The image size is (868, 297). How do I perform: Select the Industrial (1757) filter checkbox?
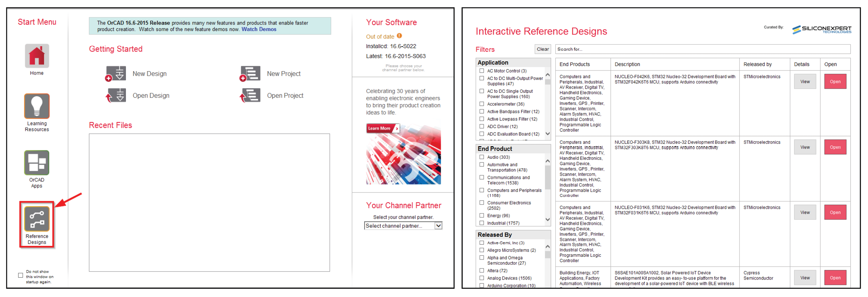pos(482,223)
